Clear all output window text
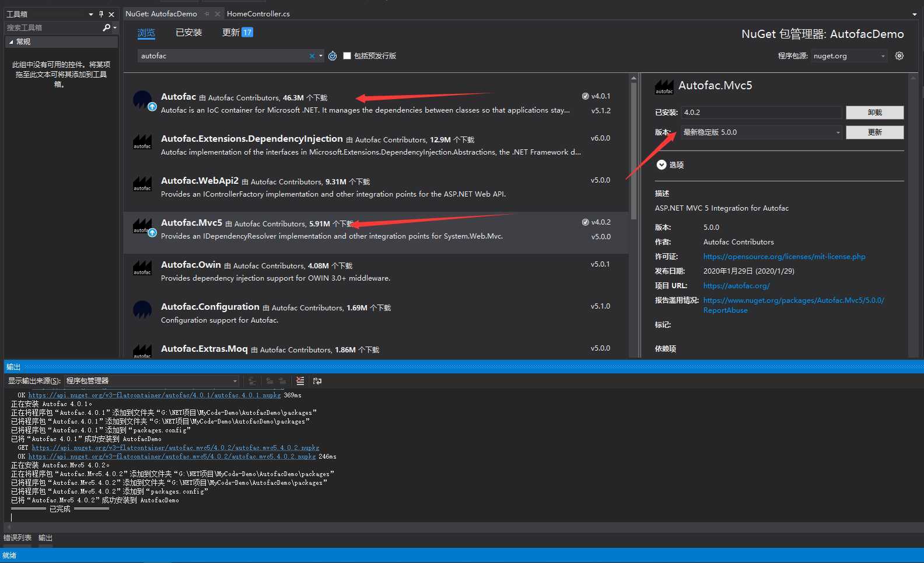The image size is (924, 563). coord(300,381)
